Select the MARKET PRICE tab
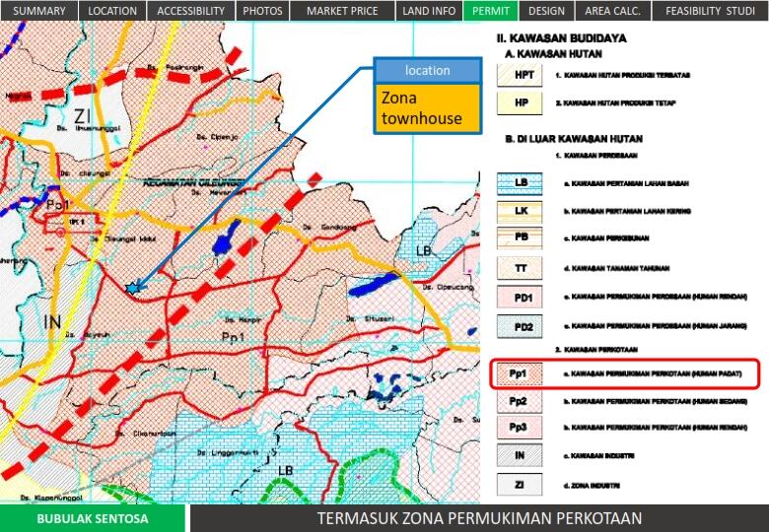This screenshot has width=769, height=532. (342, 10)
